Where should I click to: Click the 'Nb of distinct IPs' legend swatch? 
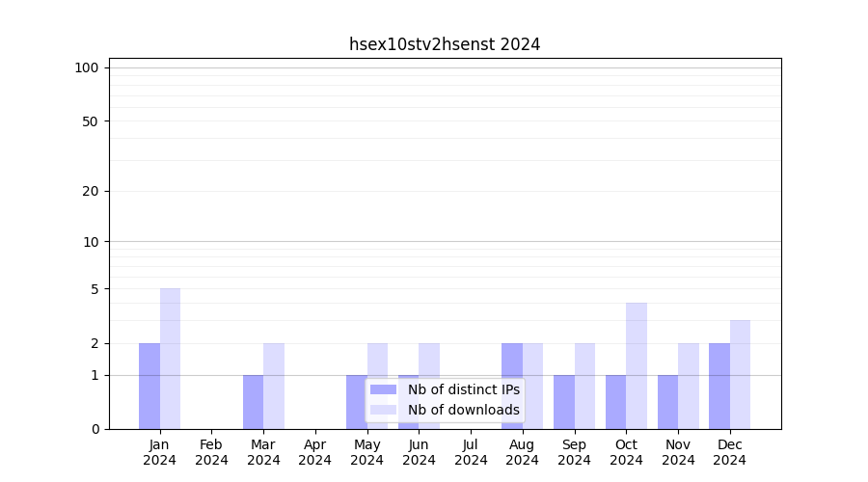(x=383, y=389)
